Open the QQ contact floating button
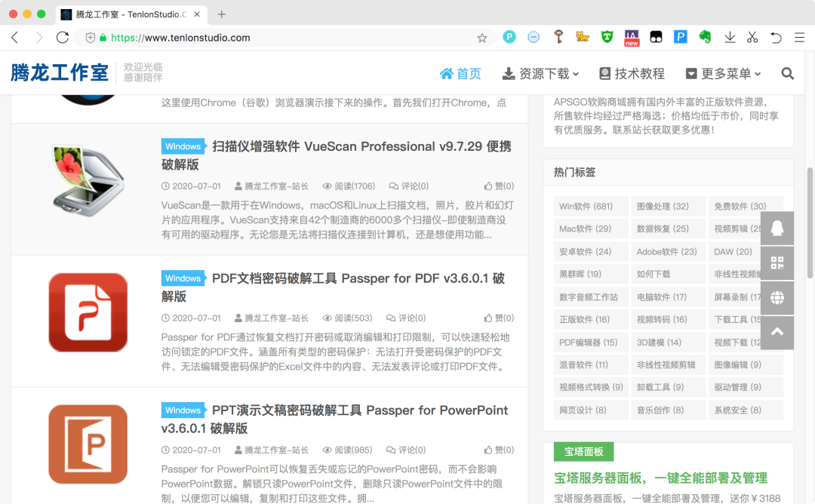 click(x=777, y=229)
